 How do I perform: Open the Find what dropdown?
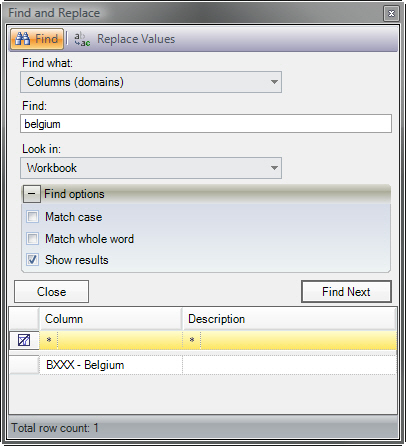point(151,82)
